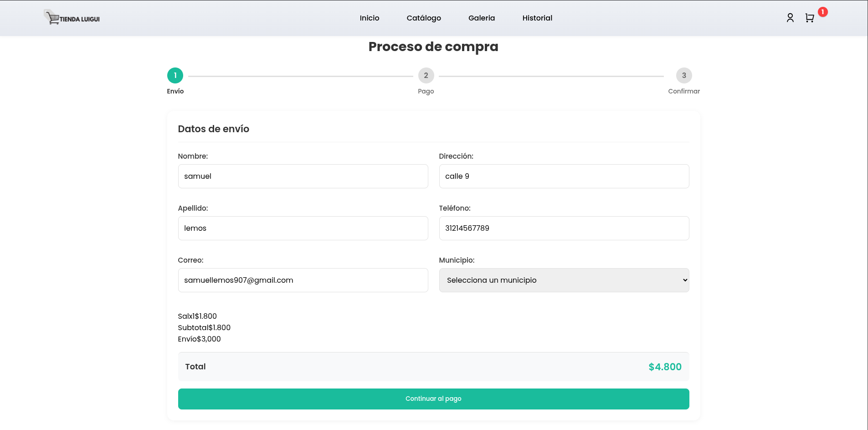Open Historial from the navbar
The width and height of the screenshot is (868, 430).
[537, 18]
